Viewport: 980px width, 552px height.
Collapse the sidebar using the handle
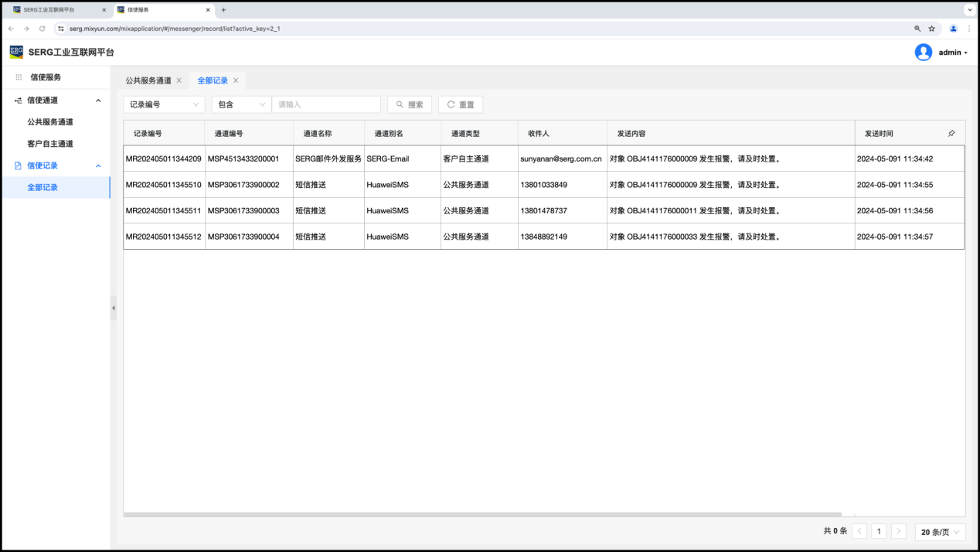(114, 308)
